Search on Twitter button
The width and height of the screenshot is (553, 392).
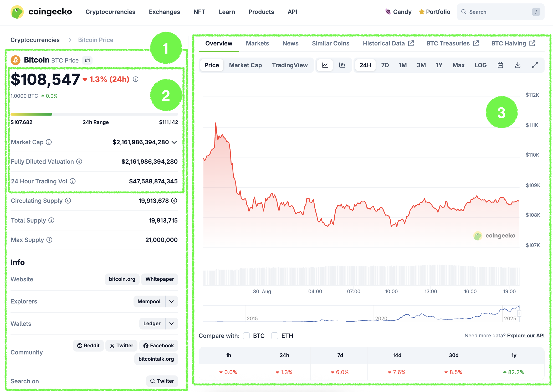coord(162,381)
